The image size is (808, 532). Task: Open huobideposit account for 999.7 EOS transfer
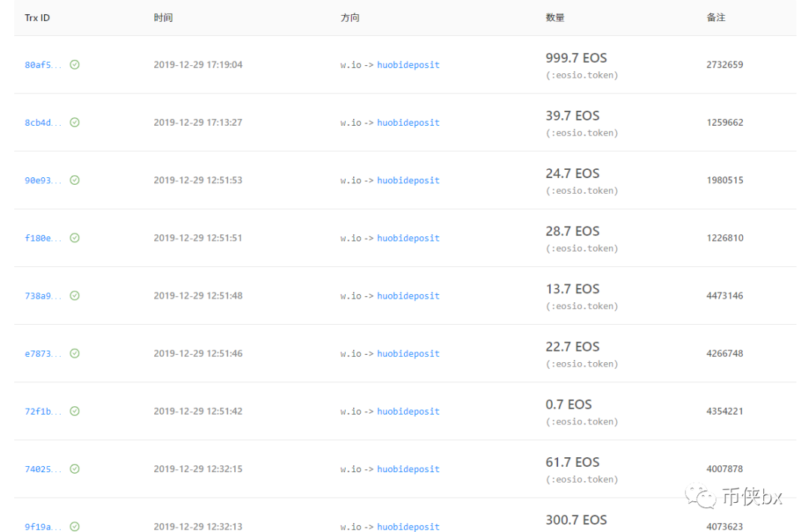click(408, 65)
